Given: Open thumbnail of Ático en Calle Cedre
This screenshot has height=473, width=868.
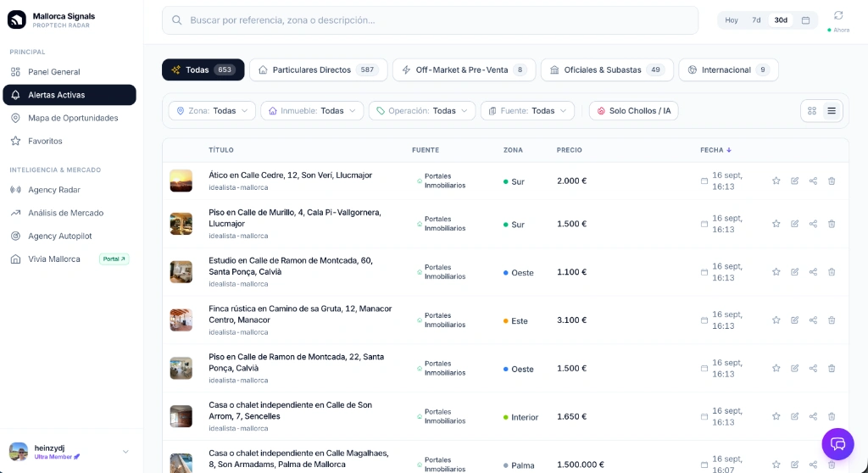Looking at the screenshot, I should coord(181,181).
